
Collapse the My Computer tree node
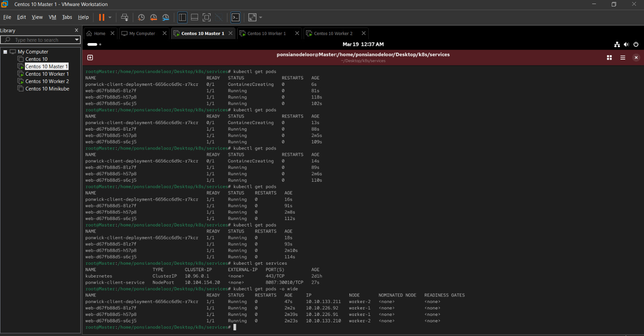[5, 52]
